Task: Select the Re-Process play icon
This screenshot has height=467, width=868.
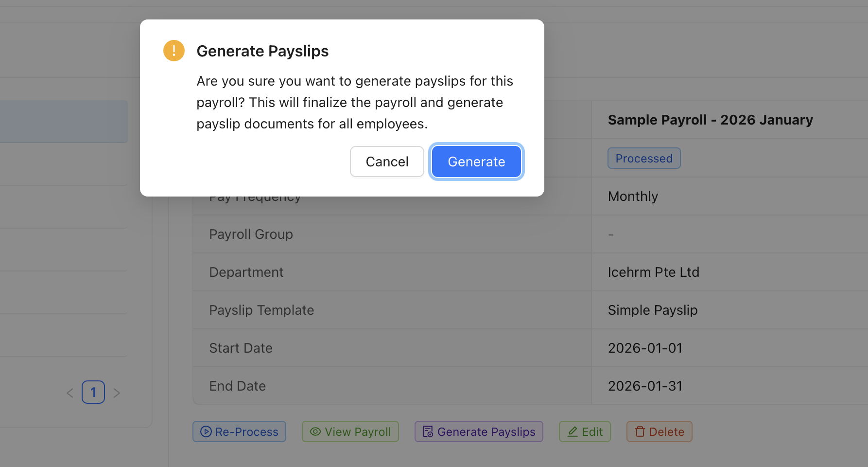Action: (x=206, y=431)
